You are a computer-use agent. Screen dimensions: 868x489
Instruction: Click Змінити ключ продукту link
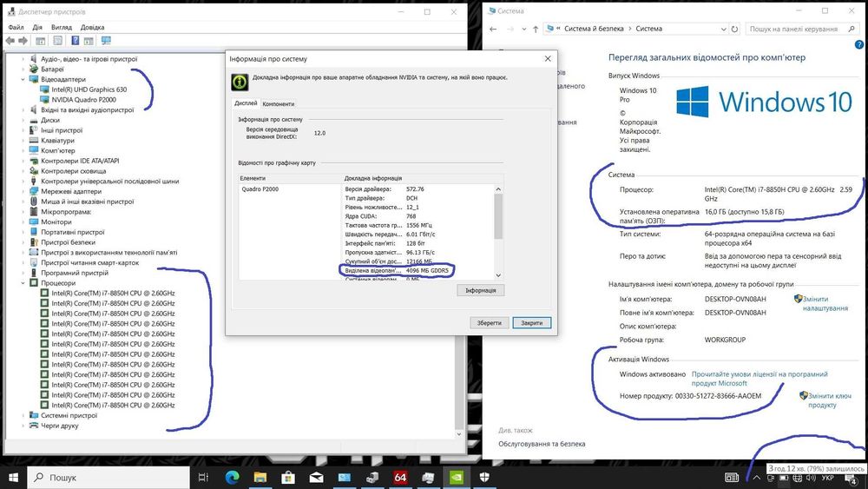click(829, 400)
